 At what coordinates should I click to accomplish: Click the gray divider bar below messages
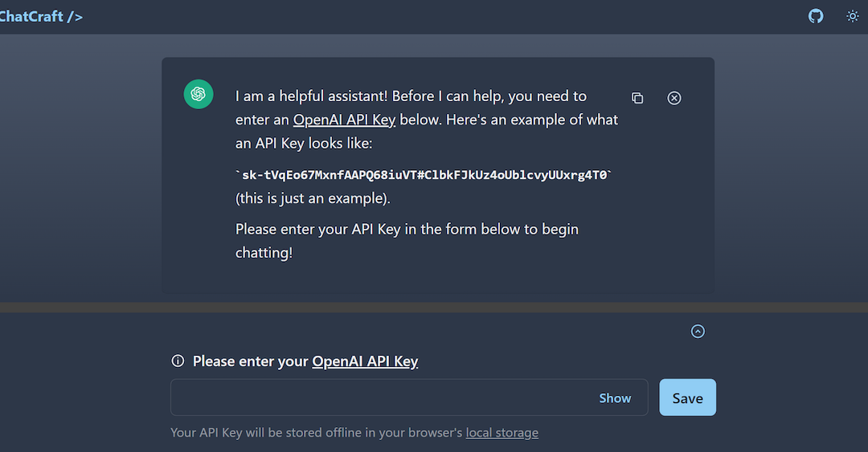(434, 307)
